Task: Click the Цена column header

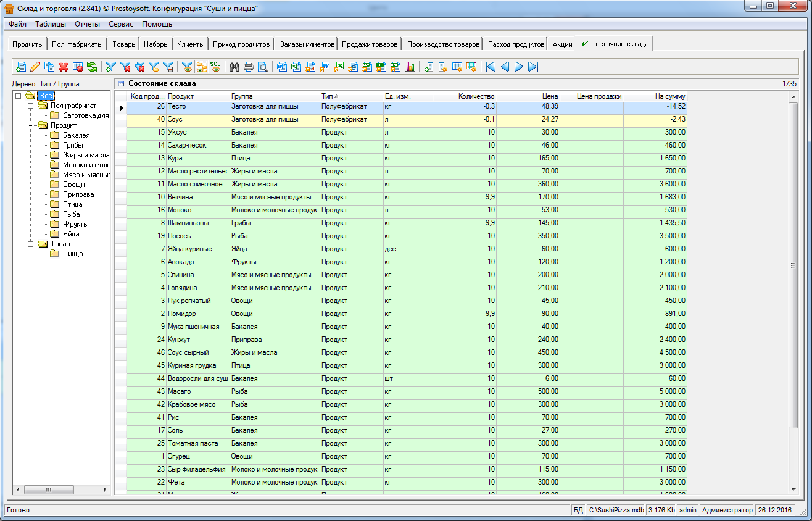Action: [x=550, y=96]
